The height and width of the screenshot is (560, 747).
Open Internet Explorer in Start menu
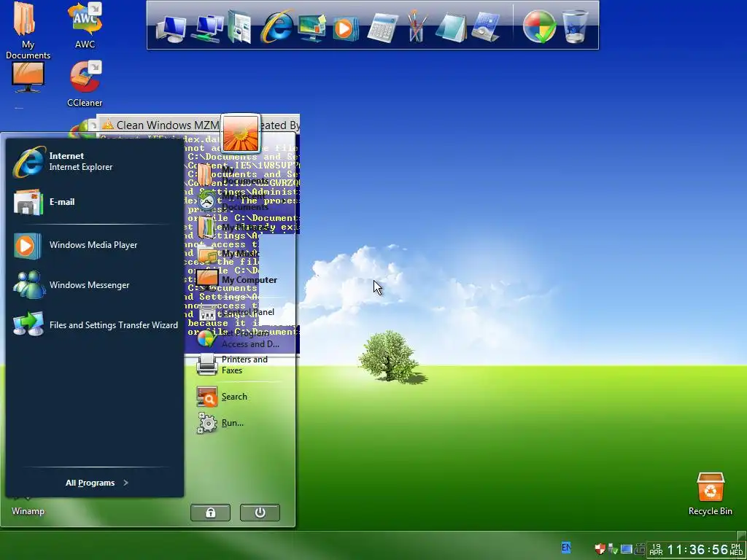pyautogui.click(x=94, y=161)
